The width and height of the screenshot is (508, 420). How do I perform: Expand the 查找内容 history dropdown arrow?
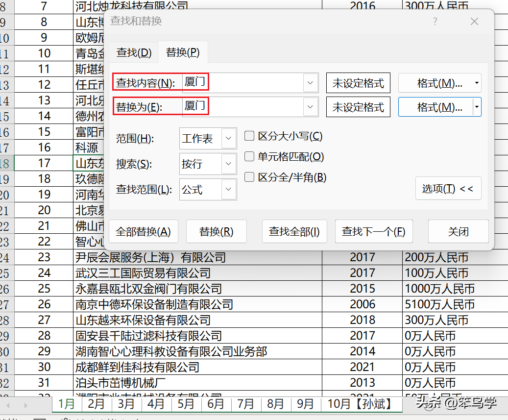(x=311, y=83)
